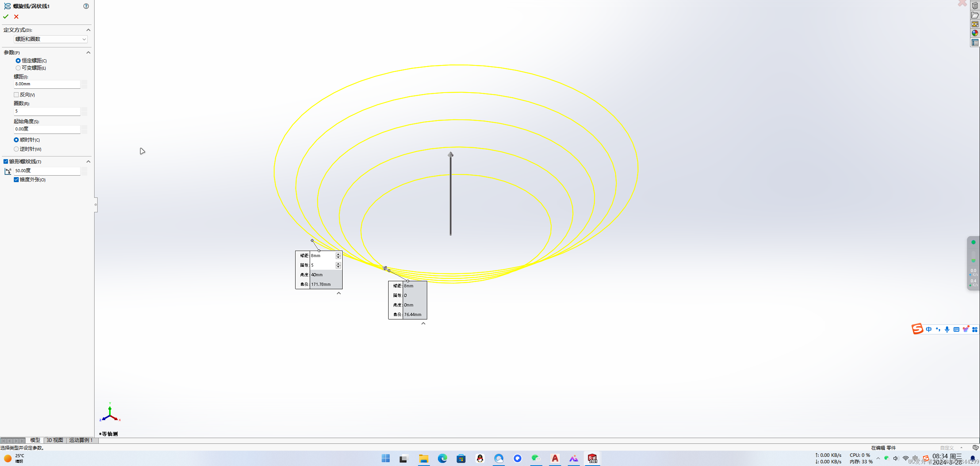Select 恒定螺距 constant pitch radio button
Screen dimensions: 980x466
click(x=18, y=61)
